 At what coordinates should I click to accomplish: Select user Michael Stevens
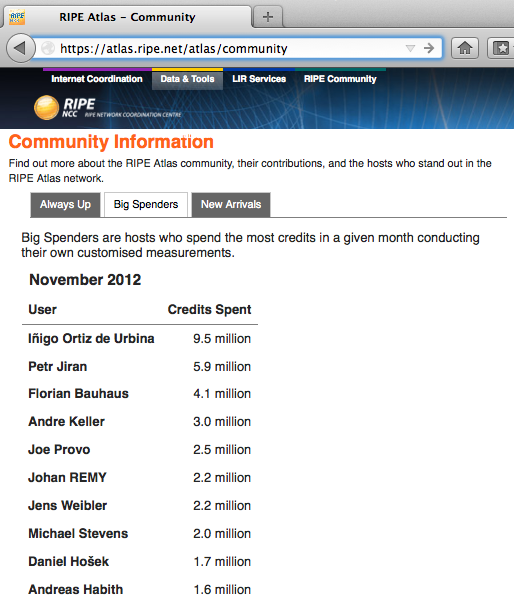pyautogui.click(x=78, y=534)
